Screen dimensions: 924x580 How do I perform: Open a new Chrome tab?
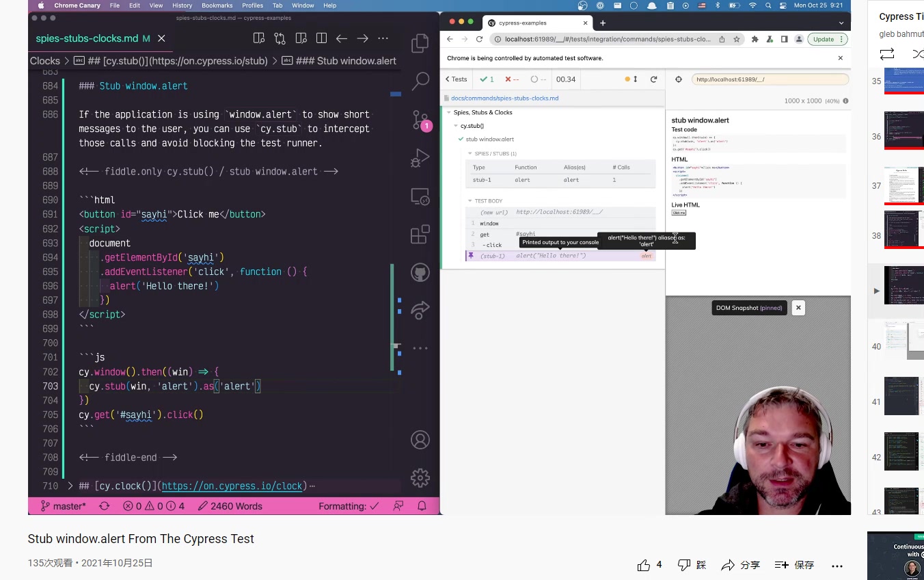click(603, 23)
